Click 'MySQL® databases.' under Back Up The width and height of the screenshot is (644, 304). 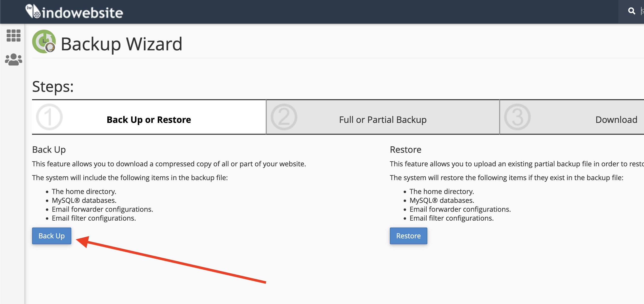84,200
